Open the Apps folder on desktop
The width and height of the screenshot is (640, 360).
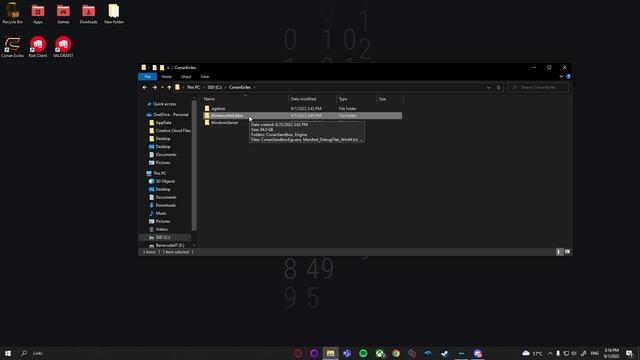(x=38, y=13)
